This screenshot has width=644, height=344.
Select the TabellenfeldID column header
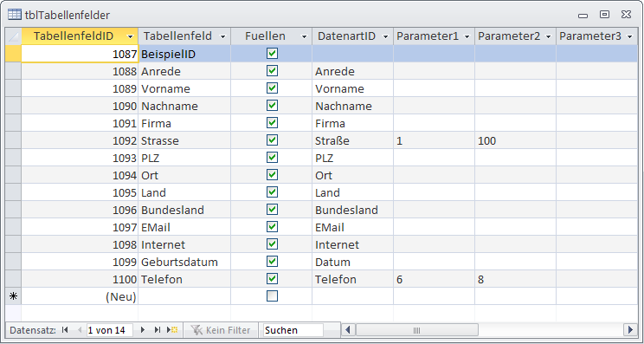(80, 36)
